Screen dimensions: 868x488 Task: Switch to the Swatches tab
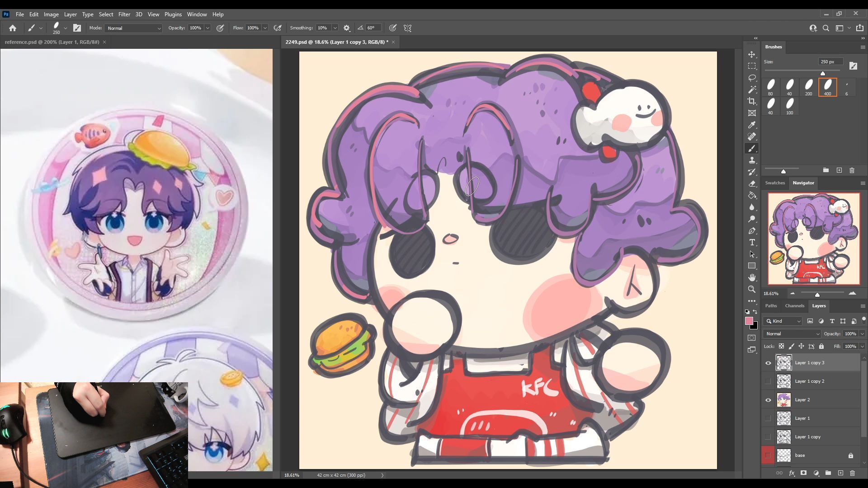[775, 183]
